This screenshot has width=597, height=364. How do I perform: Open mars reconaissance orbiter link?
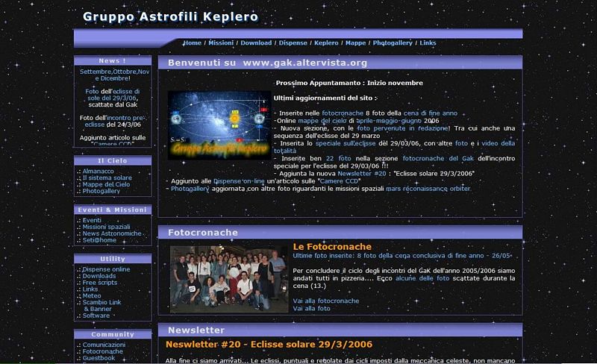[x=428, y=189]
